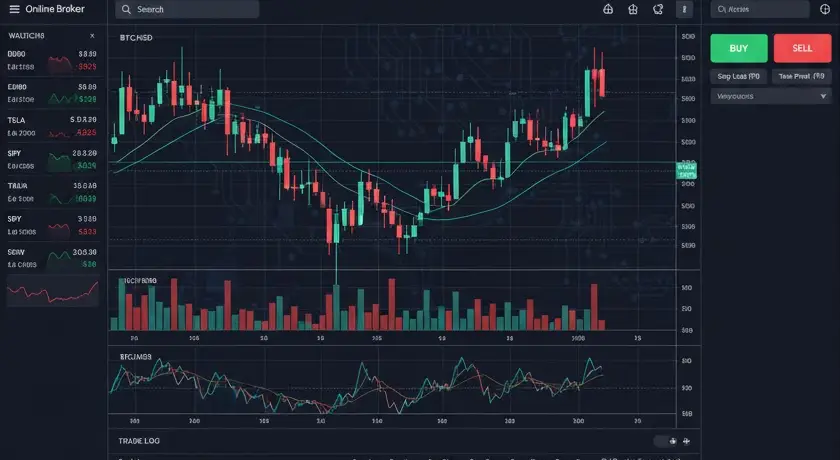
Task: Select the SDRW row in the watchlist
Action: (x=52, y=258)
